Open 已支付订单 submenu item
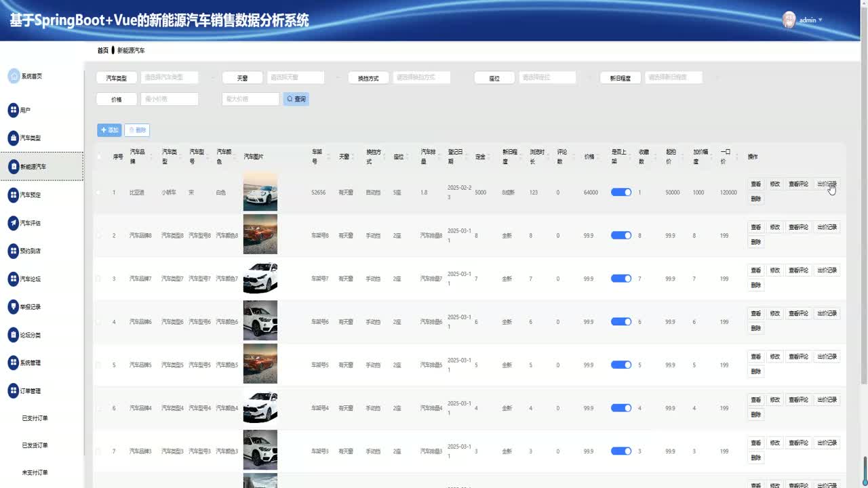This screenshot has width=868, height=488. (x=35, y=418)
